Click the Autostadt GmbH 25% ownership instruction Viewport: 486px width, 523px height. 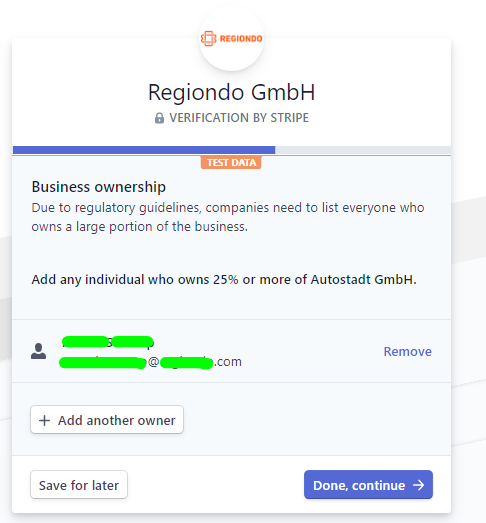pyautogui.click(x=224, y=280)
